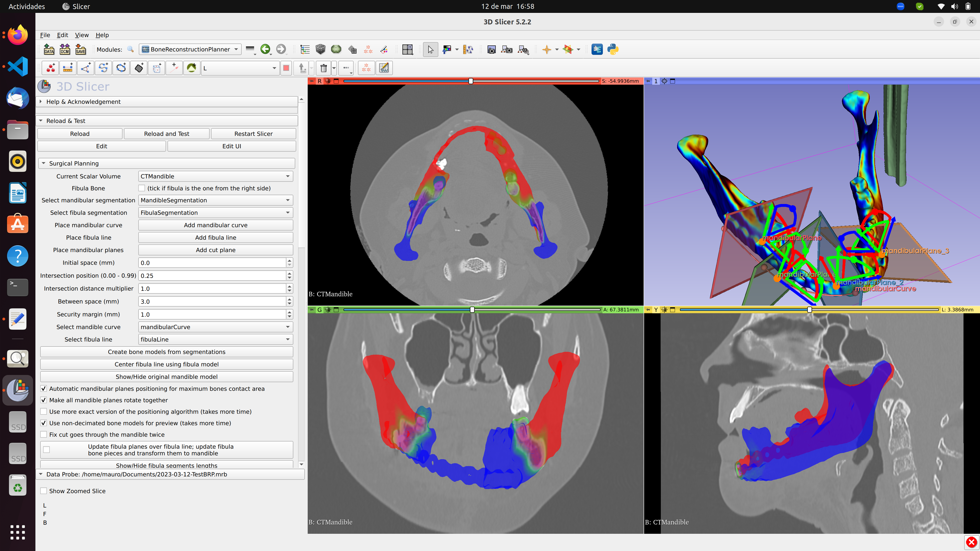
Task: Open the Edit menu
Action: (62, 35)
